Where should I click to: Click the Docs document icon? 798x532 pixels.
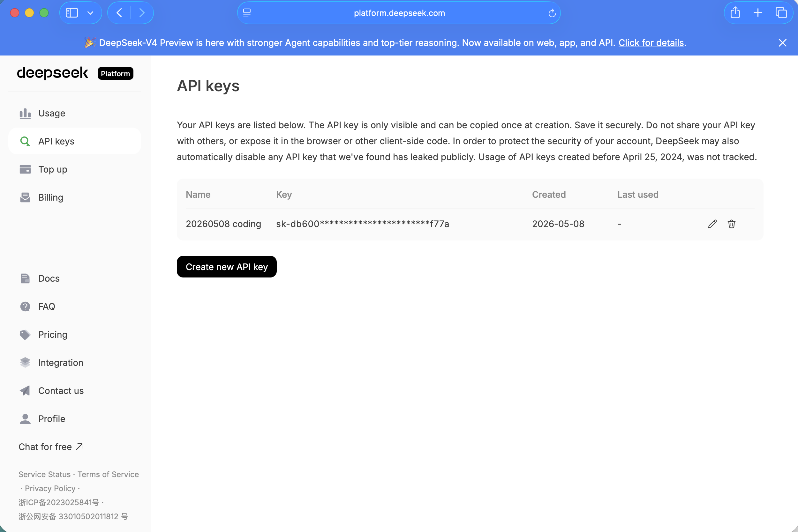pos(25,278)
